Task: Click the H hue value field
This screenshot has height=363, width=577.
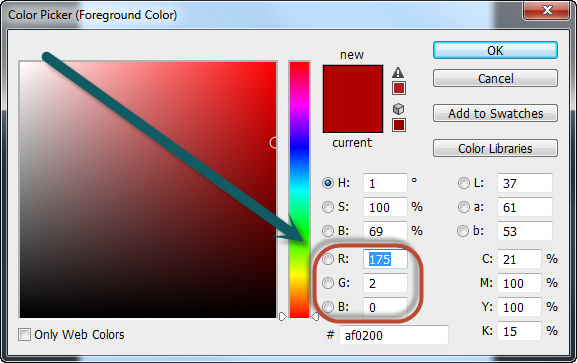Action: [385, 183]
